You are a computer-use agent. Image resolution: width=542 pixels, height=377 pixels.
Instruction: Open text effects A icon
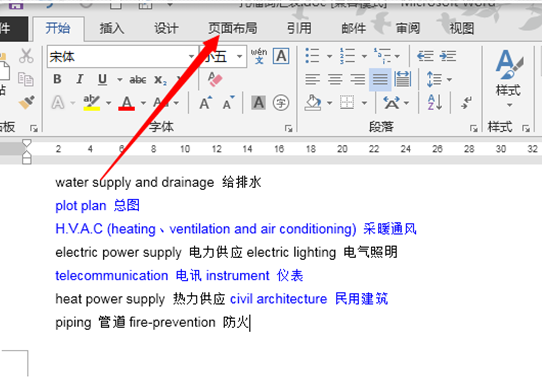[58, 103]
